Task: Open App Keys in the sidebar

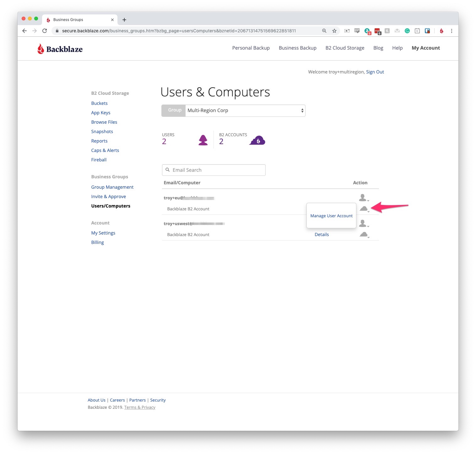Action: 101,113
